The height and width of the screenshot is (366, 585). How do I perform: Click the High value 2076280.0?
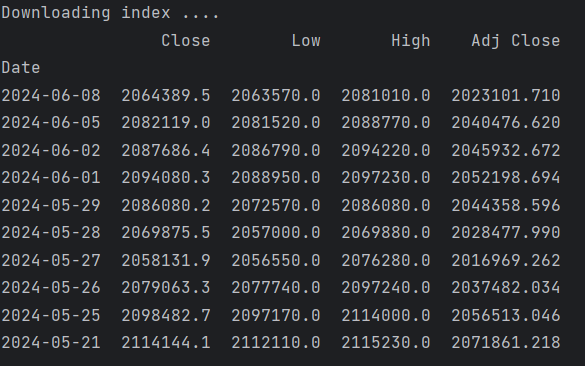(x=386, y=260)
